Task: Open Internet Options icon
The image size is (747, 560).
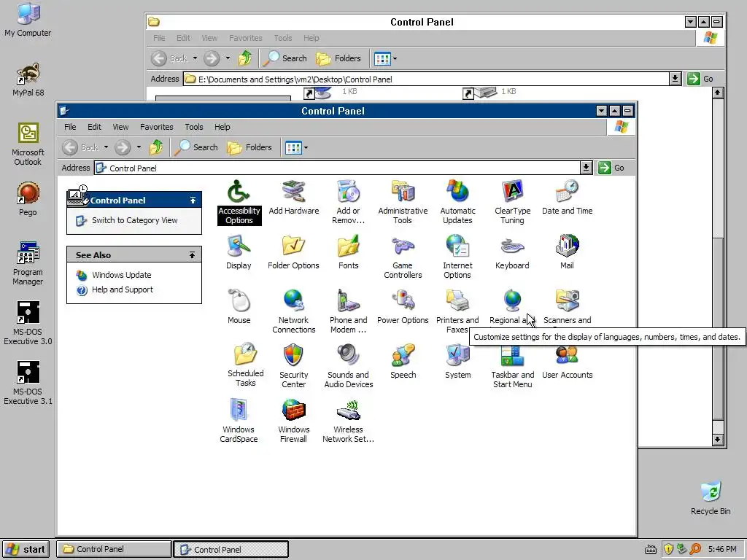Action: tap(457, 257)
